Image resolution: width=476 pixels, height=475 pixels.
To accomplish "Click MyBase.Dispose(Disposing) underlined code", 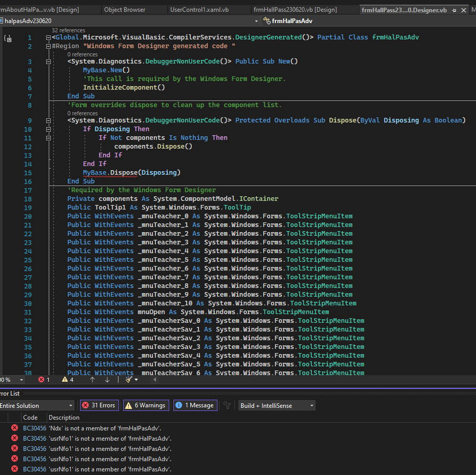I will click(x=132, y=173).
